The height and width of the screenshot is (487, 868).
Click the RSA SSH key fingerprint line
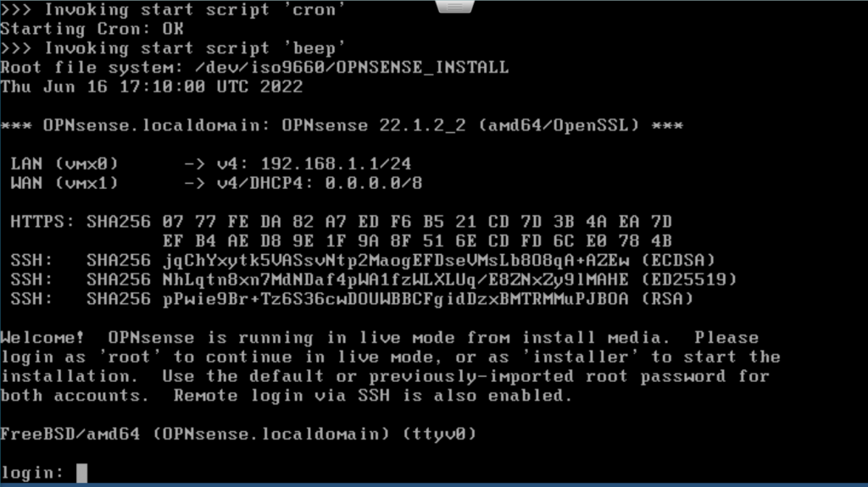(x=352, y=299)
